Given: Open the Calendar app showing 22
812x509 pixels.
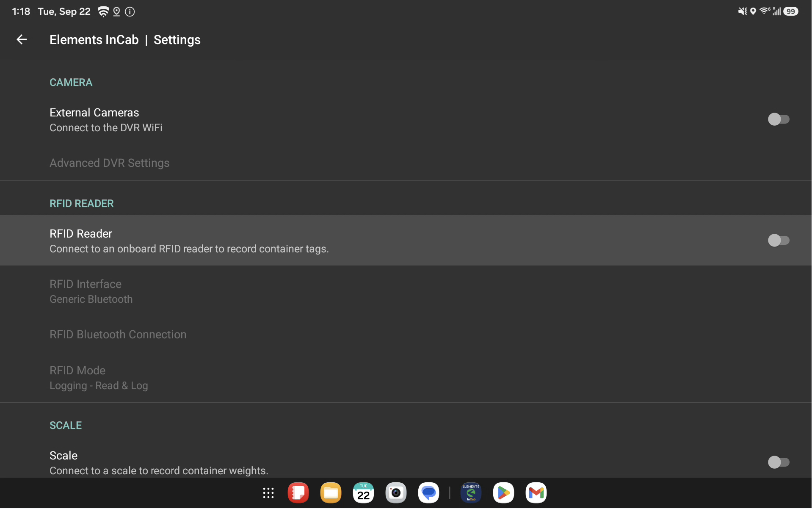Looking at the screenshot, I should point(363,493).
